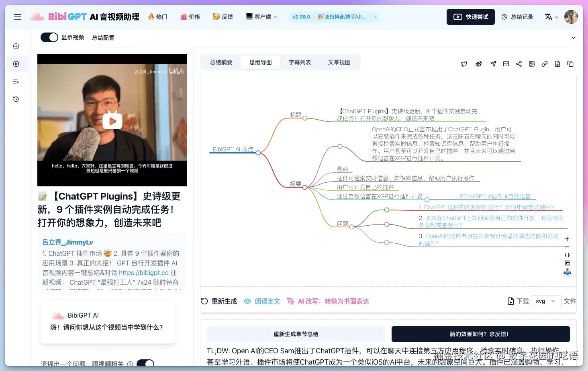Screen dimensions: 588x371
Task: Click 阅读全文 link
Action: 262,301
